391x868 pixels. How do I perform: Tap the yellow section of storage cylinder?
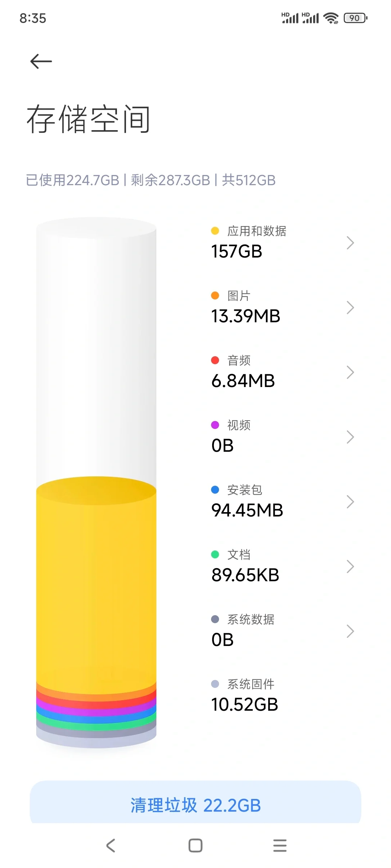tap(96, 586)
